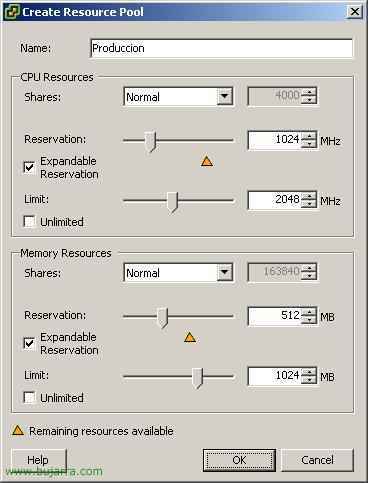Open Help for resource pools
Screen dimensions: 368x483
coord(39,460)
